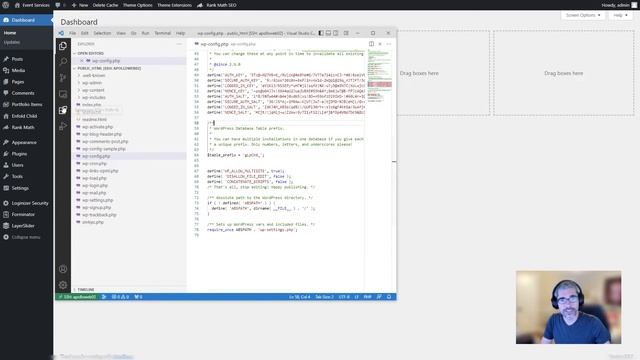Screen dimensions: 640x360
Task: Open the VS Code Explorer view icon
Action: 63,46
